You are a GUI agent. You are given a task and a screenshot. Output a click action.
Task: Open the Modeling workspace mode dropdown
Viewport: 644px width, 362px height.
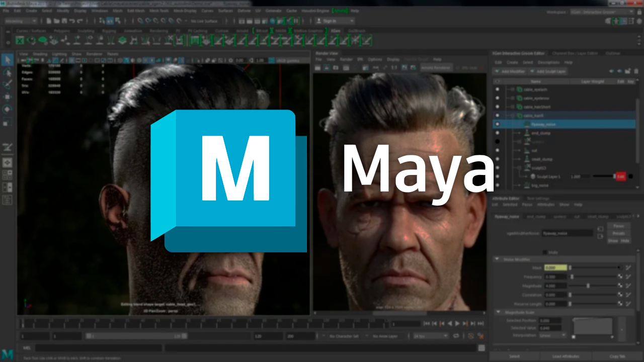click(21, 21)
